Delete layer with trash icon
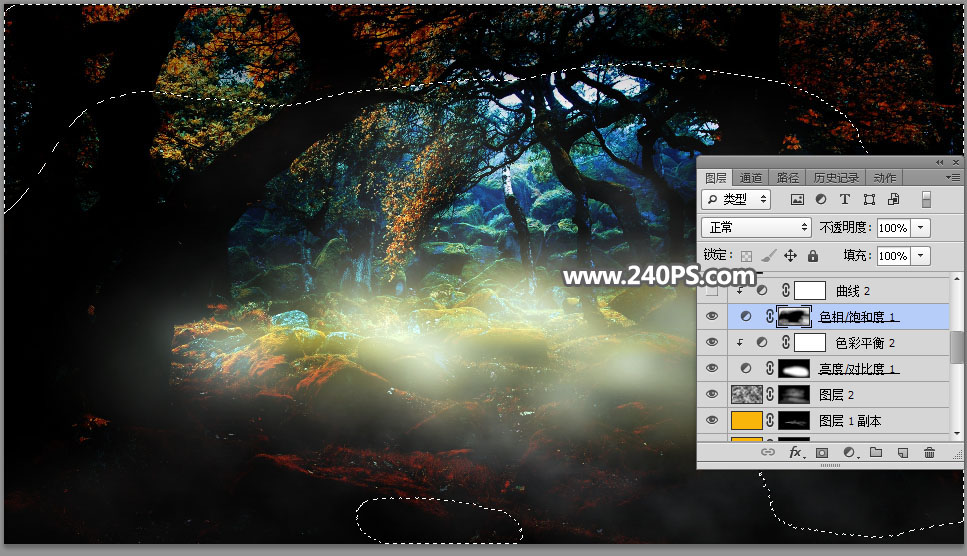This screenshot has width=967, height=556. click(929, 452)
